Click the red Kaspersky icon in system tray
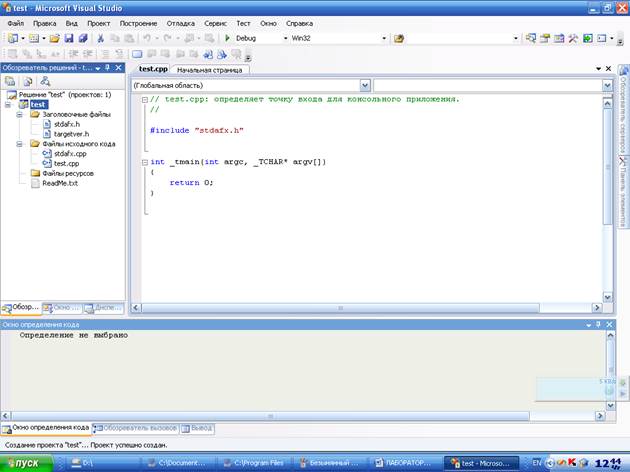The height and width of the screenshot is (472, 630). point(573,463)
